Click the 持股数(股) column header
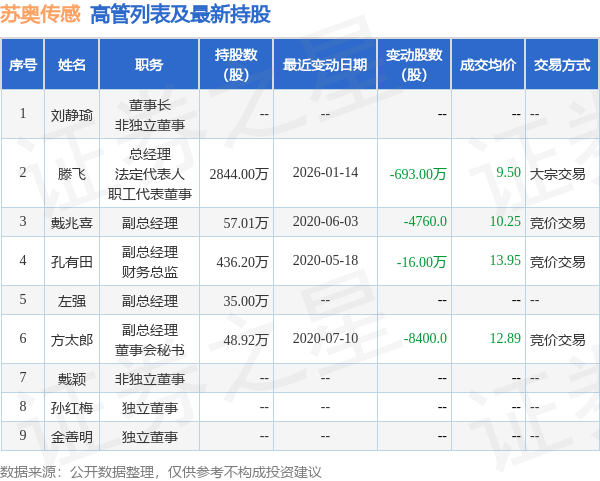Viewport: 600px width, 481px height. (236, 64)
